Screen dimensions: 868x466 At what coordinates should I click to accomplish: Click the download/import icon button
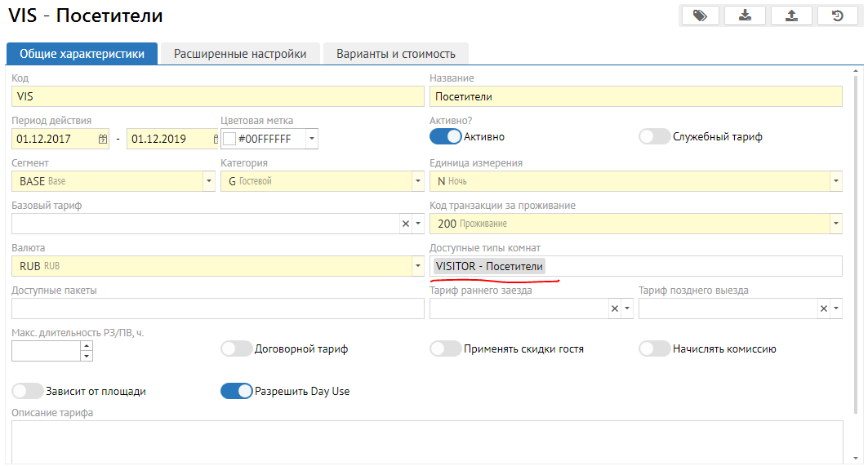point(746,16)
